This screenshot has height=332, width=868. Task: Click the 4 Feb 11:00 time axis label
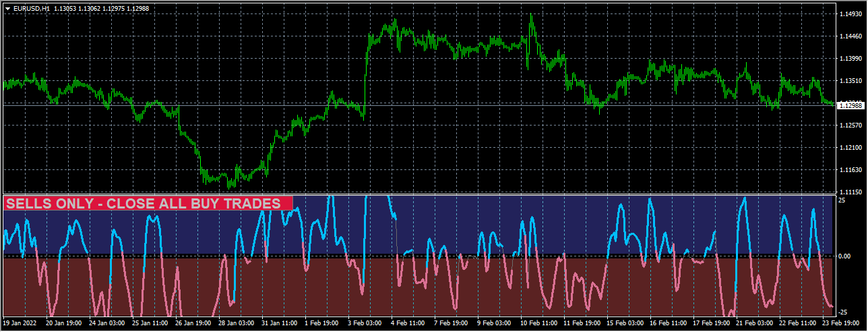[408, 323]
